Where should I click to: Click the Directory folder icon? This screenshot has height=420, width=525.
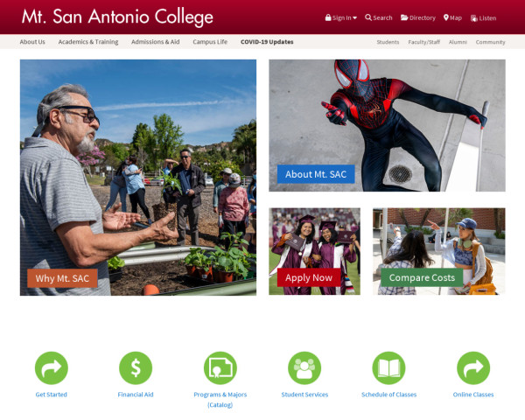404,17
